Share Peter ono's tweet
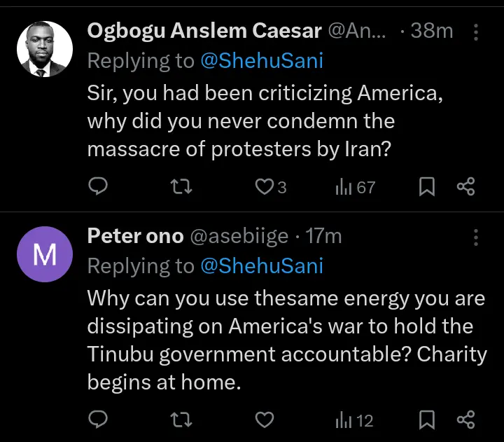This screenshot has height=442, width=504. (465, 420)
